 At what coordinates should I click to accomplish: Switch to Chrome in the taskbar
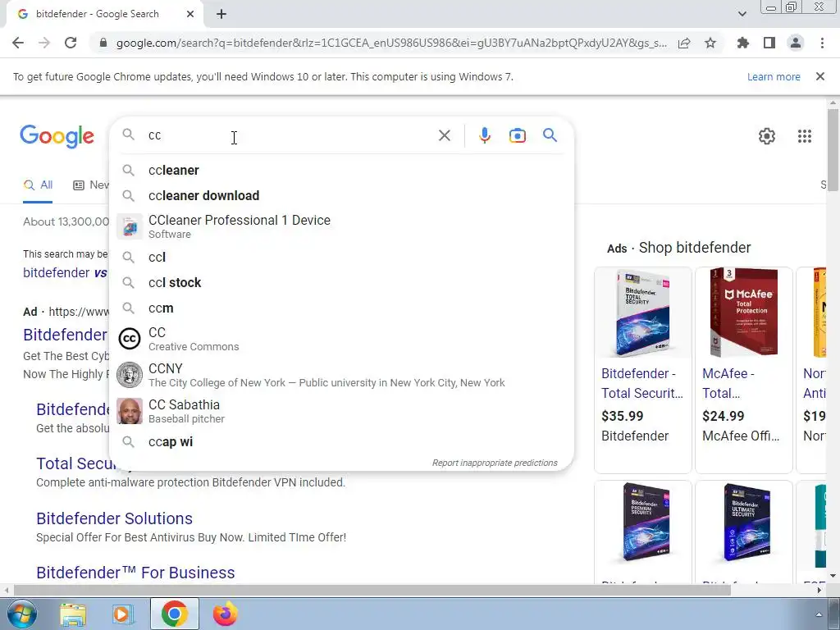tap(174, 614)
